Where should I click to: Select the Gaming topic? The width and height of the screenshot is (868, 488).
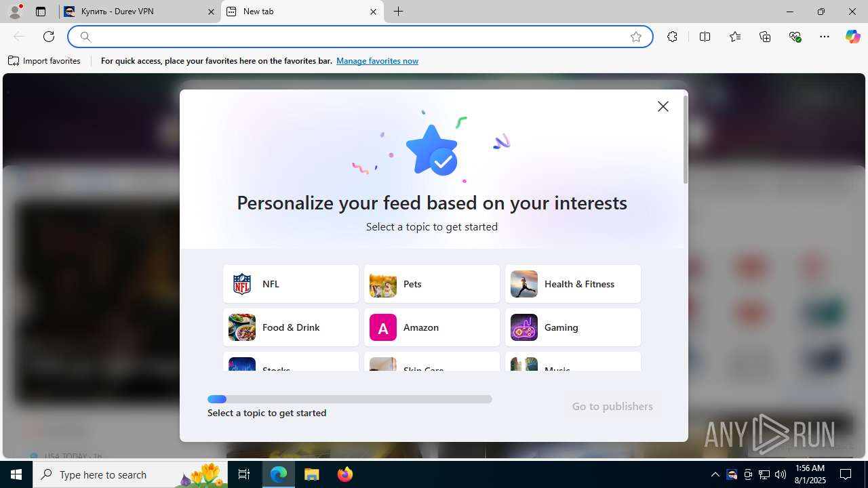click(573, 327)
